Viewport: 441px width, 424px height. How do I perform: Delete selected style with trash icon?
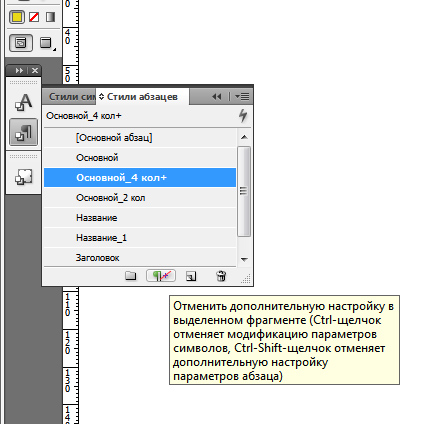tap(221, 276)
